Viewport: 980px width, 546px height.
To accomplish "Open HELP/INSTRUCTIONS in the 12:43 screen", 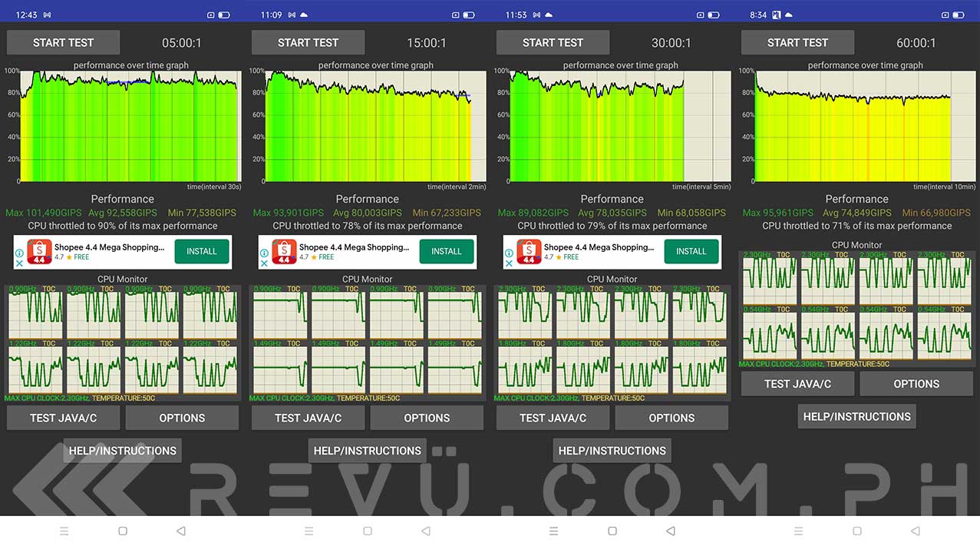I will pos(123,451).
